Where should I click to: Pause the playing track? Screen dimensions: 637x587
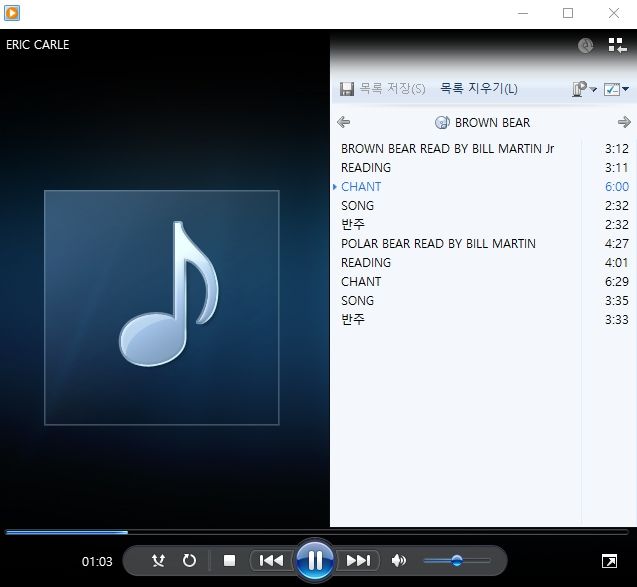coord(315,561)
